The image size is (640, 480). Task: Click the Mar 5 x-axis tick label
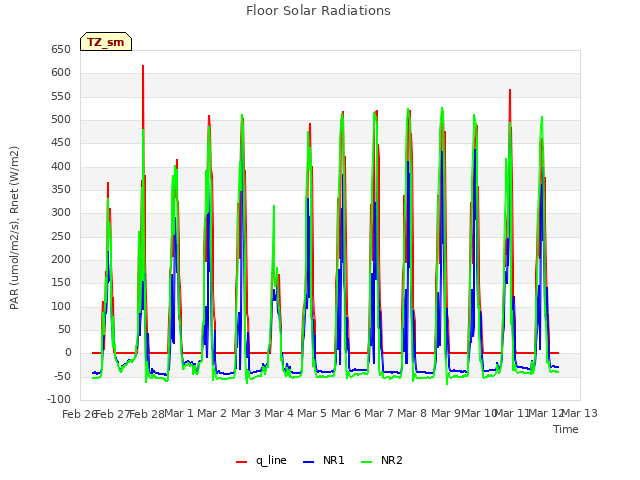[312, 413]
